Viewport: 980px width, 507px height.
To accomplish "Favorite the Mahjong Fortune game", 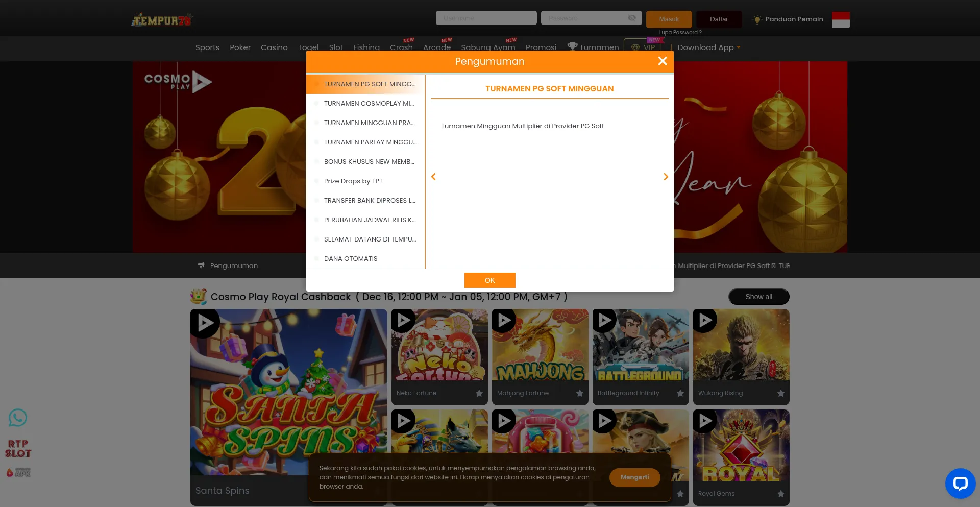I will point(579,393).
